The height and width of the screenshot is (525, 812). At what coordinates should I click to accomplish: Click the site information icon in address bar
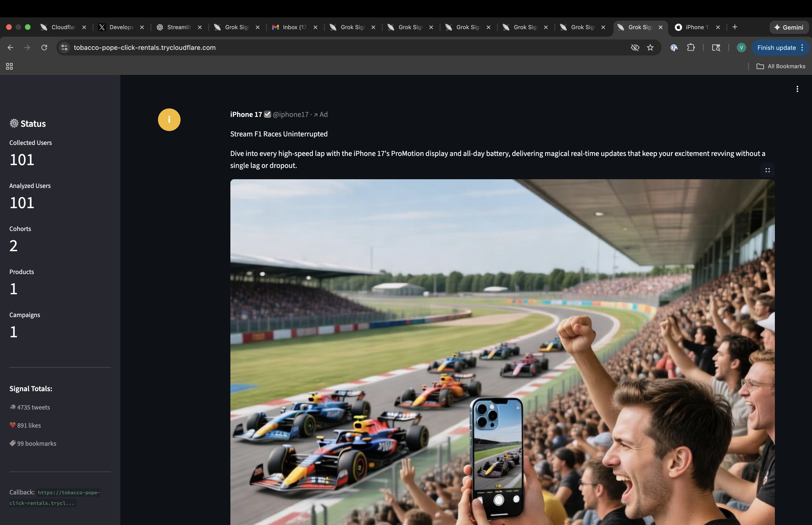[x=64, y=47]
